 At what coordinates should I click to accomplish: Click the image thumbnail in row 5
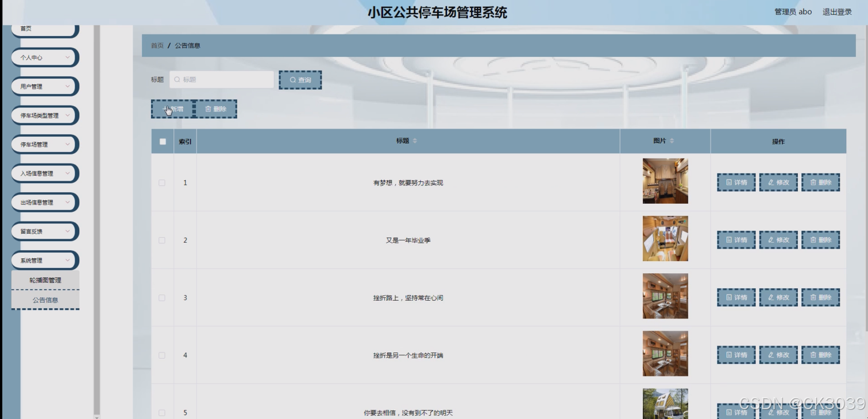[x=665, y=404]
